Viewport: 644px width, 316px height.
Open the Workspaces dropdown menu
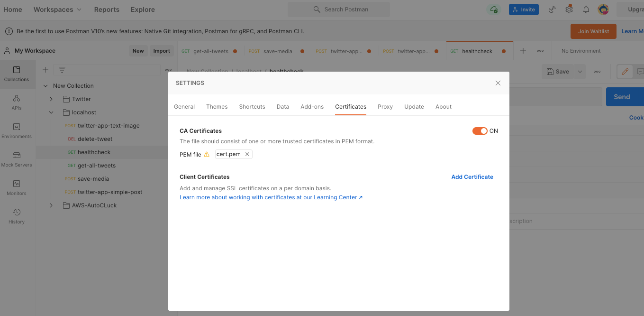[x=57, y=9]
